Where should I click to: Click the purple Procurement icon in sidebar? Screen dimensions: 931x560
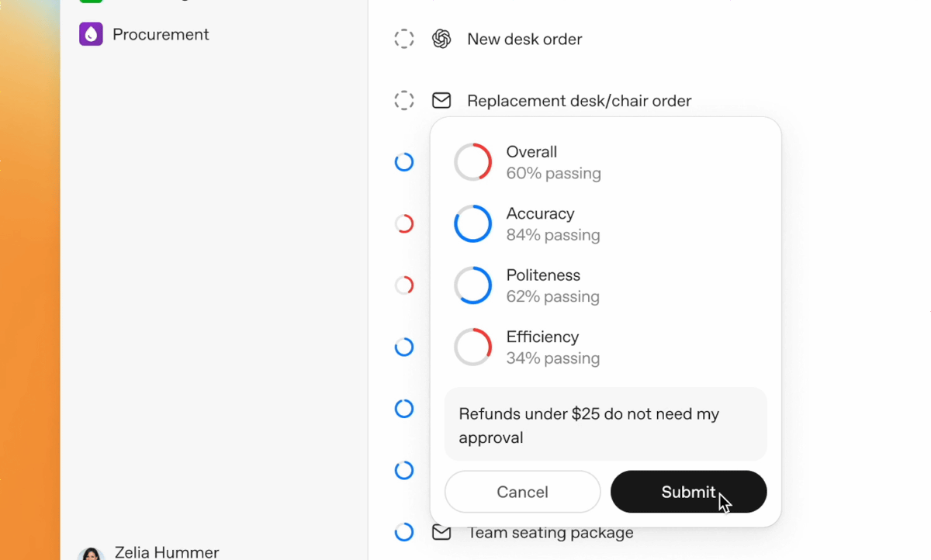point(91,34)
